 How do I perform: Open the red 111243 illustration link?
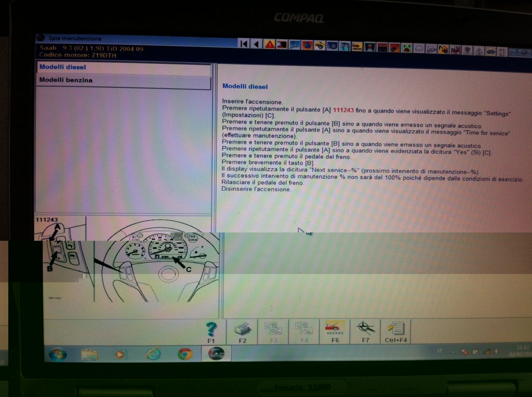pyautogui.click(x=343, y=110)
